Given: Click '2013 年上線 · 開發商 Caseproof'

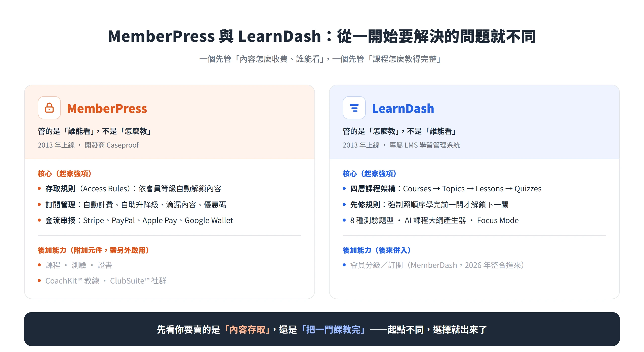Looking at the screenshot, I should [x=88, y=145].
